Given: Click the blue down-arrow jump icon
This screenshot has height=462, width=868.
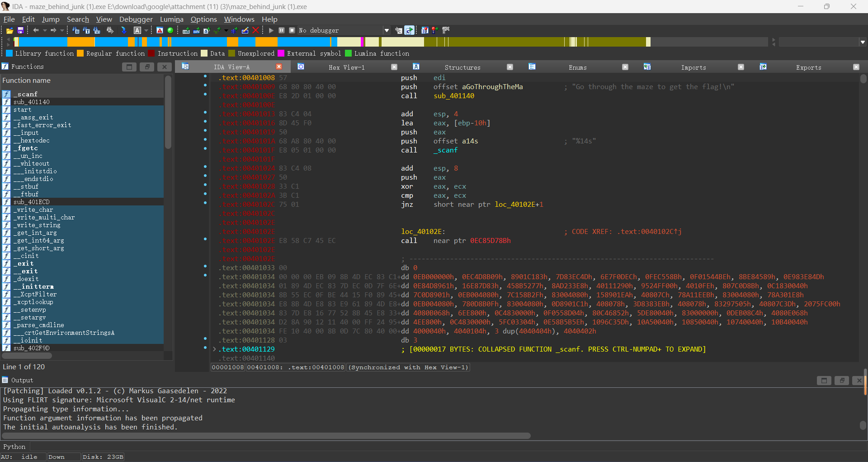Looking at the screenshot, I should point(124,30).
